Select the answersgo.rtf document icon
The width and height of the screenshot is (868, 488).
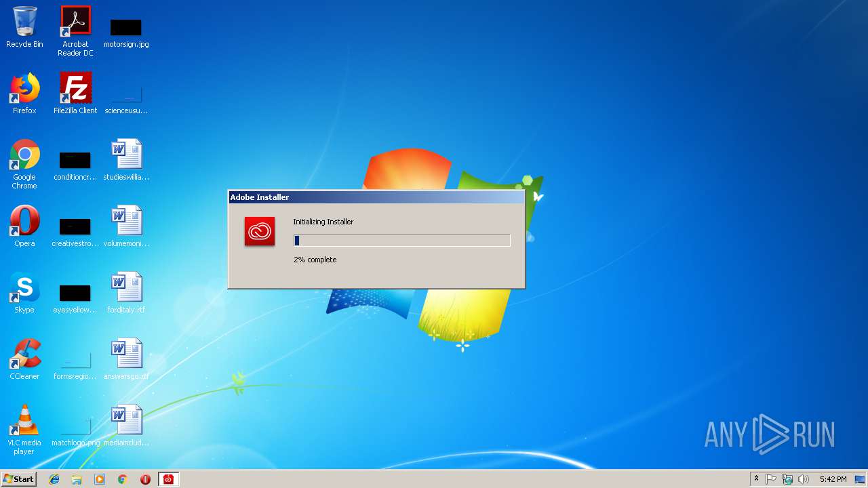(126, 359)
